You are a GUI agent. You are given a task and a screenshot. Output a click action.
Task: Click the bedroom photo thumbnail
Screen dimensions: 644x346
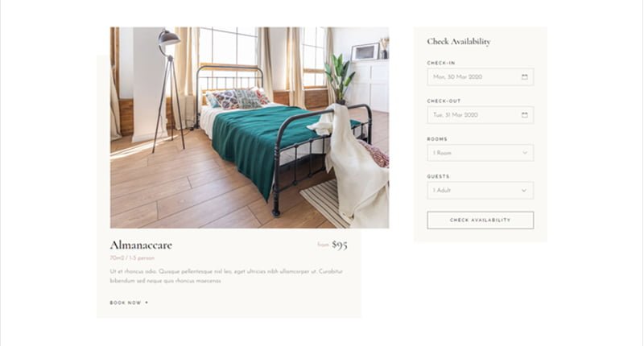[x=250, y=128]
